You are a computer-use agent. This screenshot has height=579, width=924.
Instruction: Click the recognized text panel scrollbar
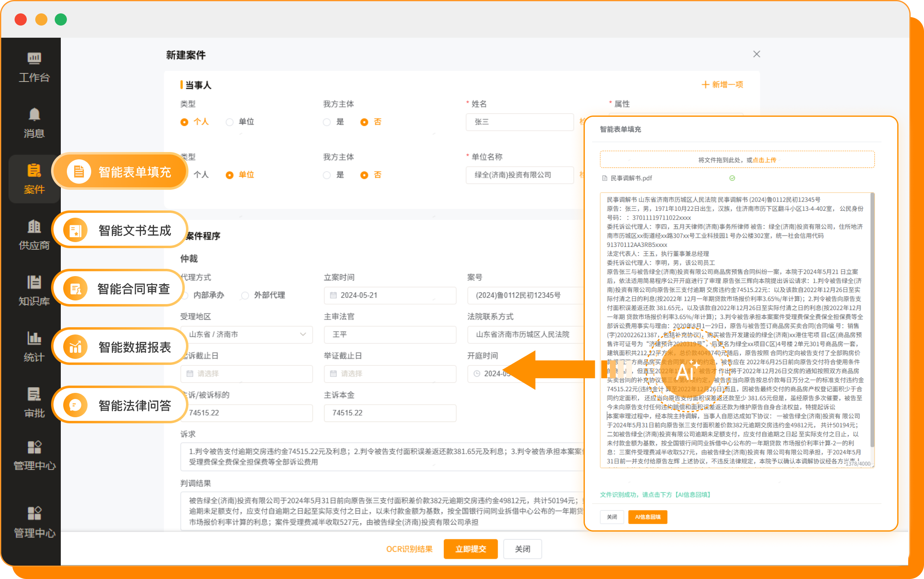[872, 320]
